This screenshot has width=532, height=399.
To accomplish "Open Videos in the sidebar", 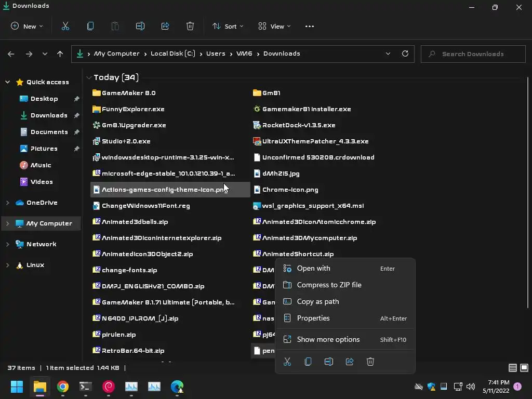I will 42,182.
